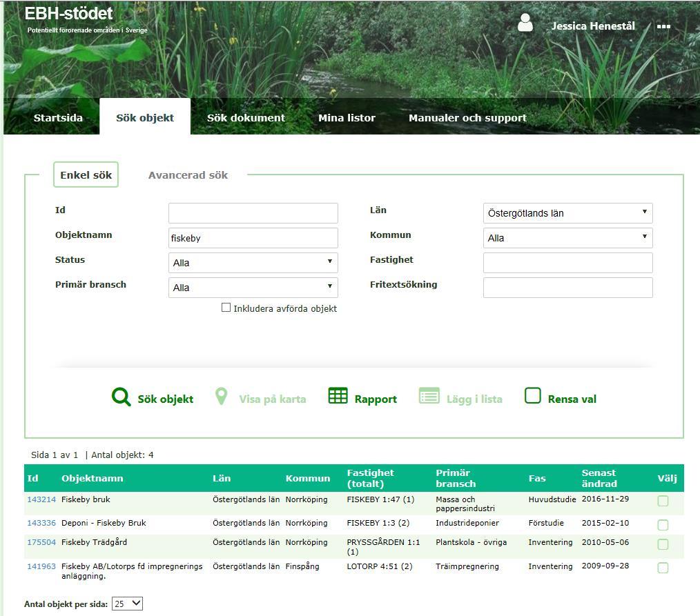Viewport: 700px width, 616px height.
Task: Focus the Id input field
Action: tap(253, 213)
